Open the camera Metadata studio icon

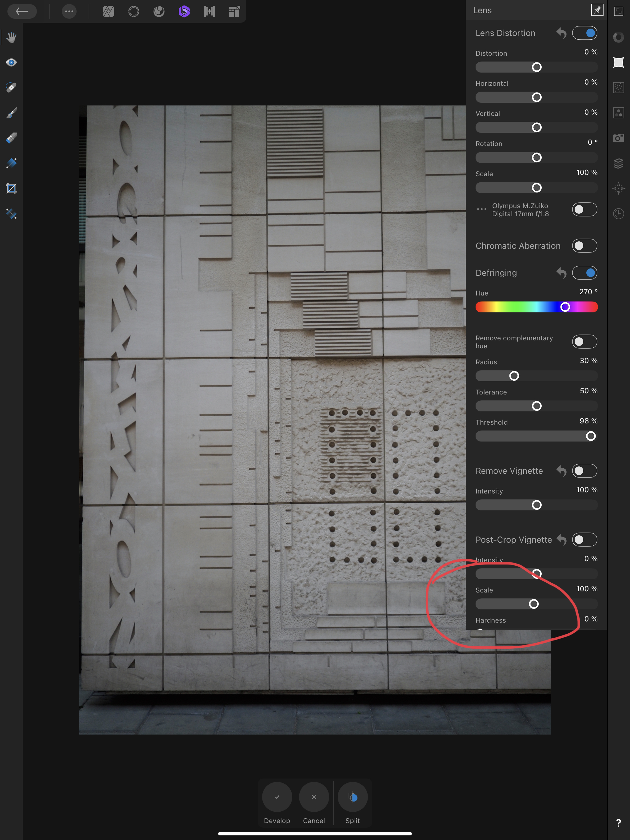(619, 138)
